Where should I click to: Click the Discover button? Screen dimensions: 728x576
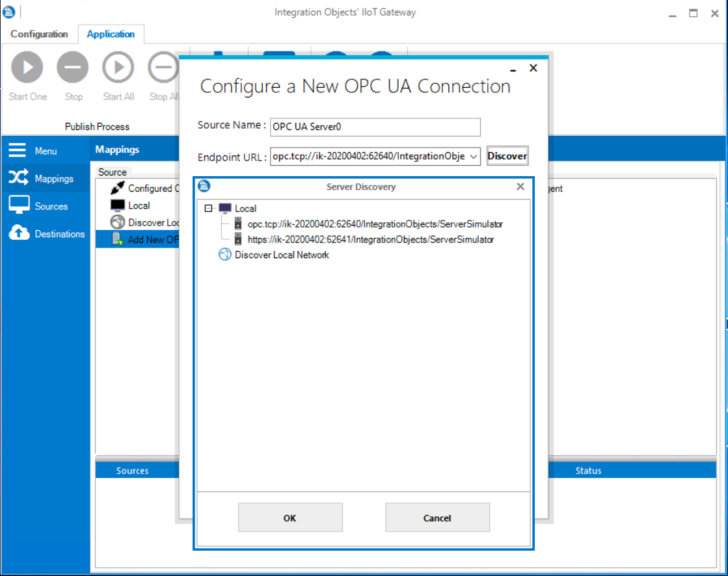507,156
